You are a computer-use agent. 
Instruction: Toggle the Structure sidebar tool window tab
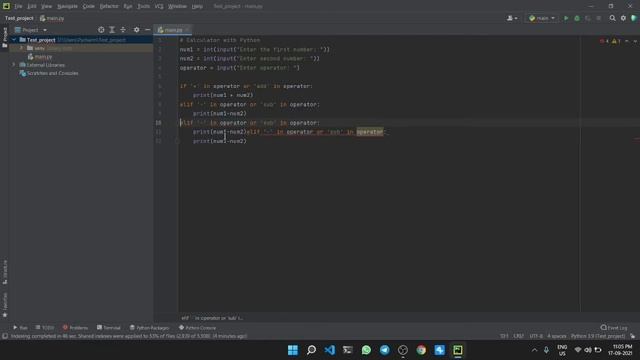[x=4, y=272]
